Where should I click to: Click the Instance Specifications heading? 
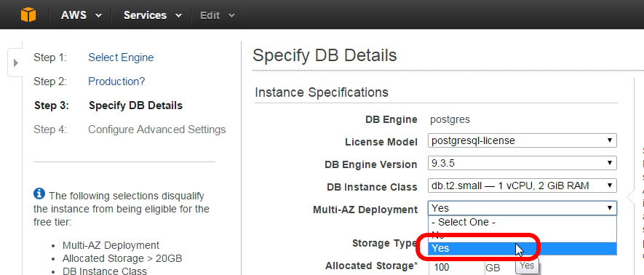pyautogui.click(x=321, y=92)
